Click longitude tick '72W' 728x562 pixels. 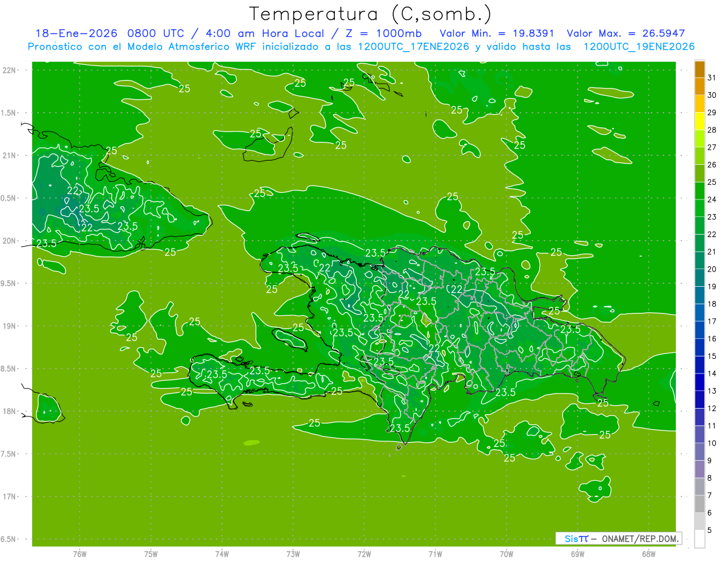364,554
